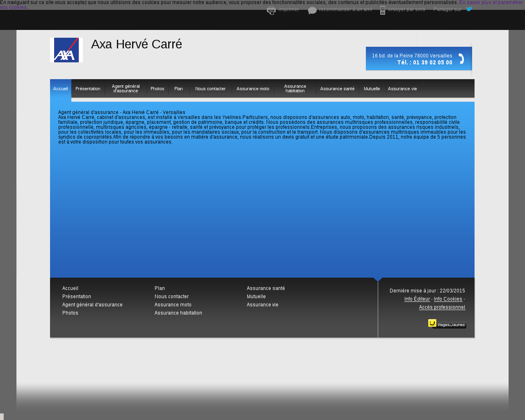Click footer Photos link
Viewport: 525px width, 420px height.
coord(70,313)
